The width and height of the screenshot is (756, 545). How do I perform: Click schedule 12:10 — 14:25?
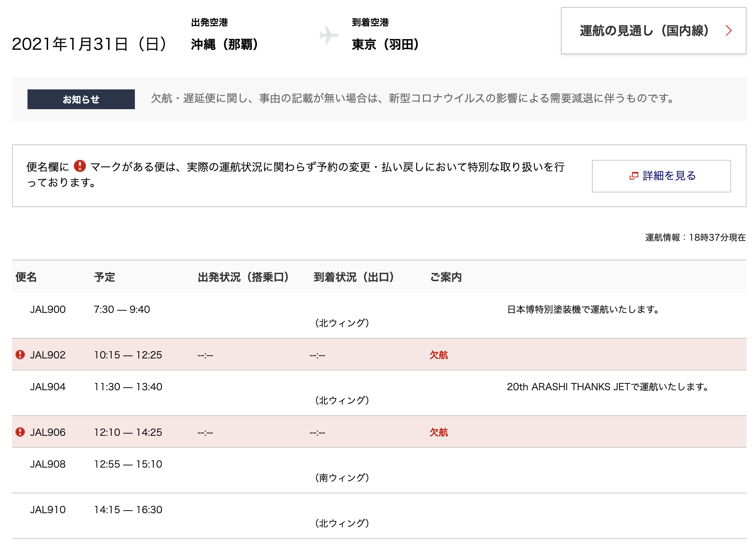point(128,432)
